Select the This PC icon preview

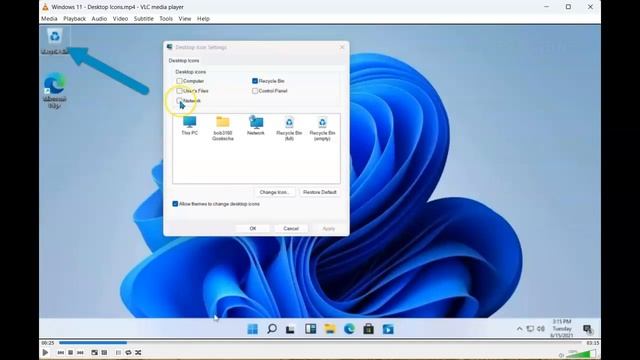click(189, 126)
